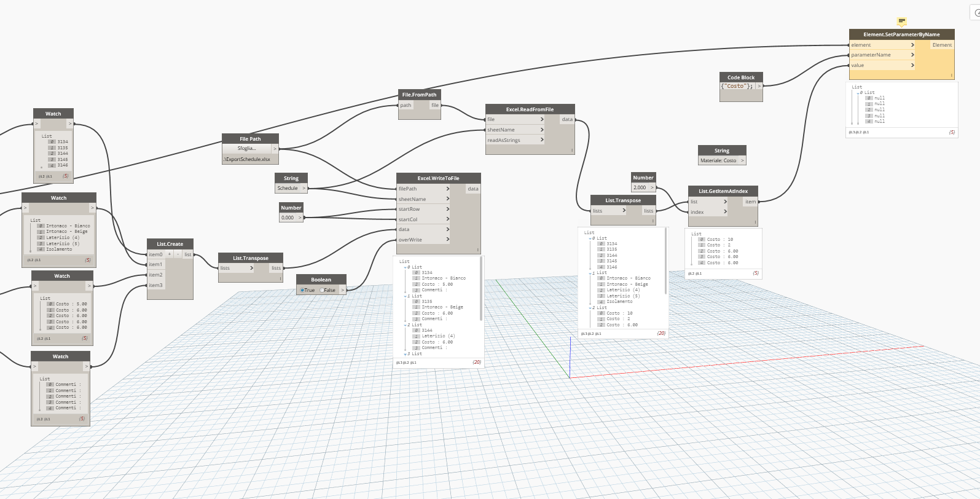
Task: Click the Number field showing 0.000
Action: 289,218
